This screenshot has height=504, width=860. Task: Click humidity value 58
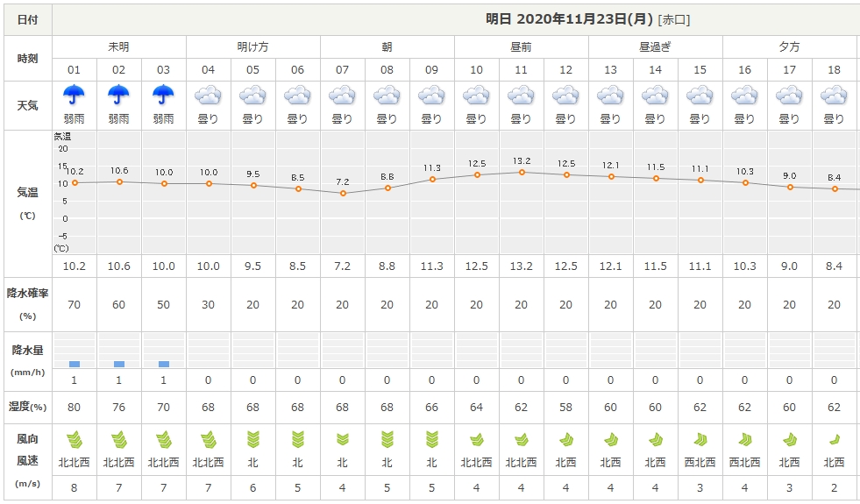point(565,408)
